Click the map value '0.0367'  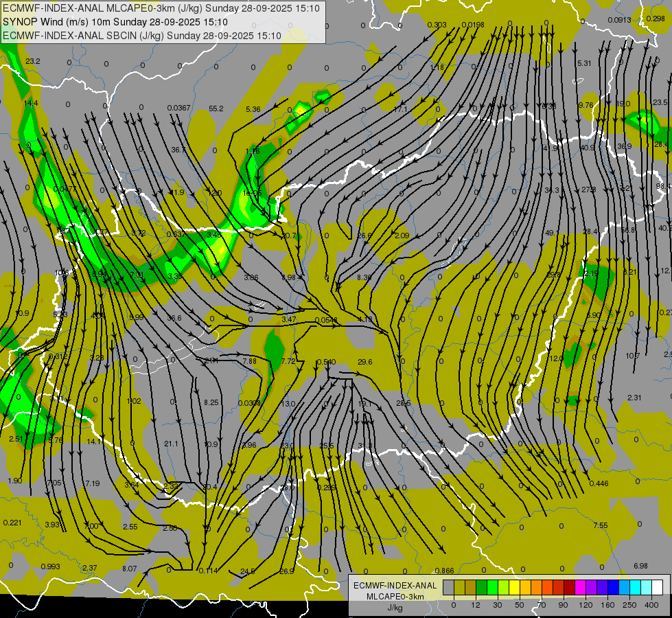[x=178, y=108]
